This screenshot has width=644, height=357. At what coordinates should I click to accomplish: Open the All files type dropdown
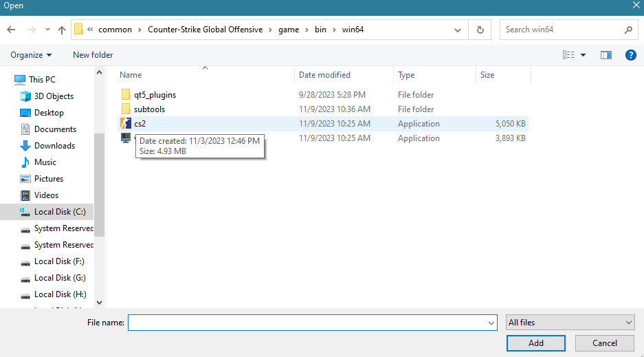(570, 323)
